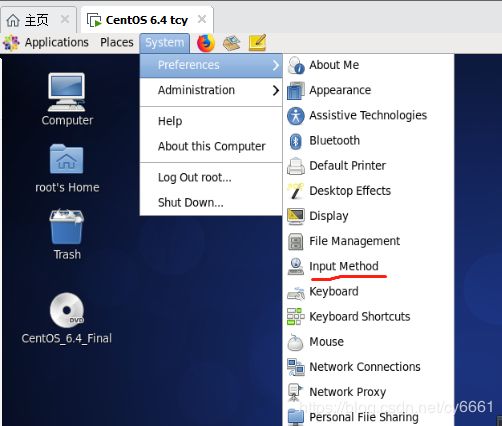Open Mouse preferences
This screenshot has height=426, width=502.
coord(368,342)
